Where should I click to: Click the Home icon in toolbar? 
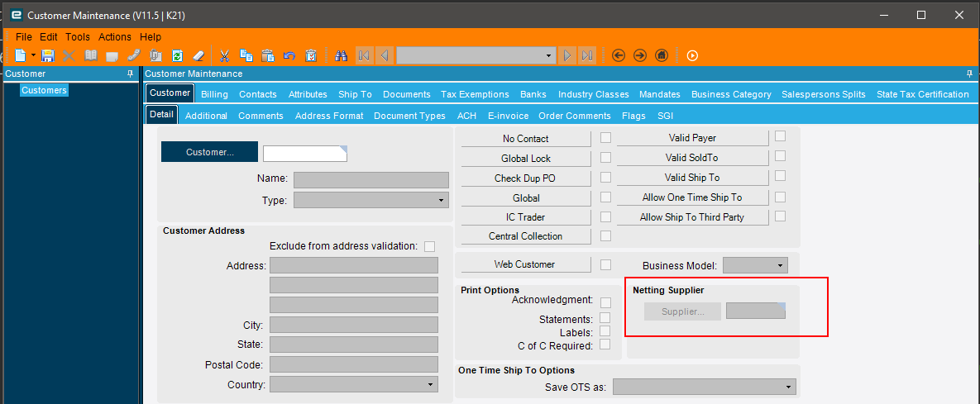pos(662,55)
